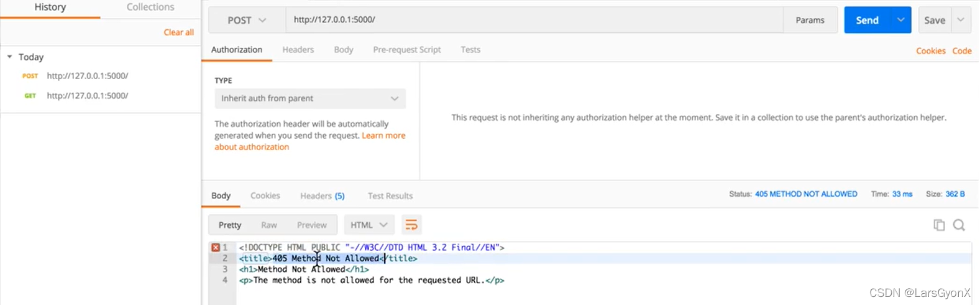Open the Tests tab
The image size is (980, 305).
(470, 50)
